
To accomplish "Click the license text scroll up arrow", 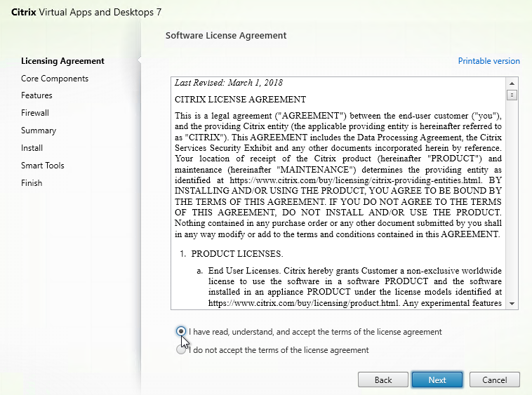I will (512, 83).
